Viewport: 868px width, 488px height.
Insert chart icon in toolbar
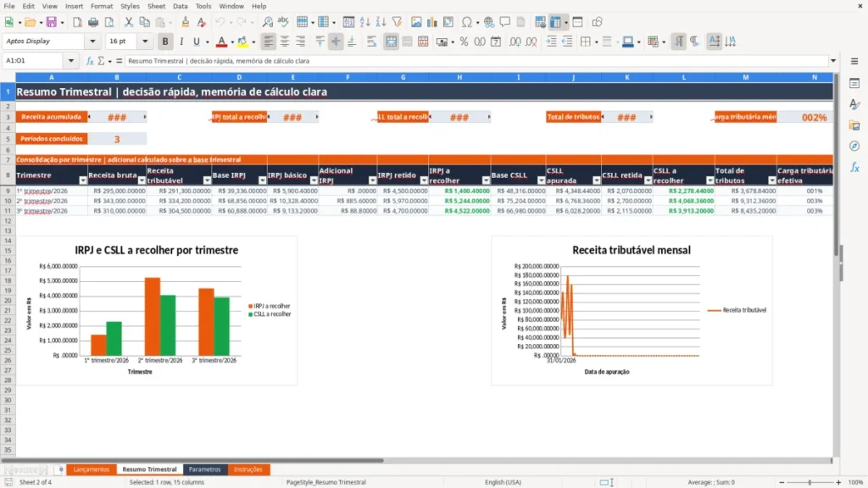[432, 22]
